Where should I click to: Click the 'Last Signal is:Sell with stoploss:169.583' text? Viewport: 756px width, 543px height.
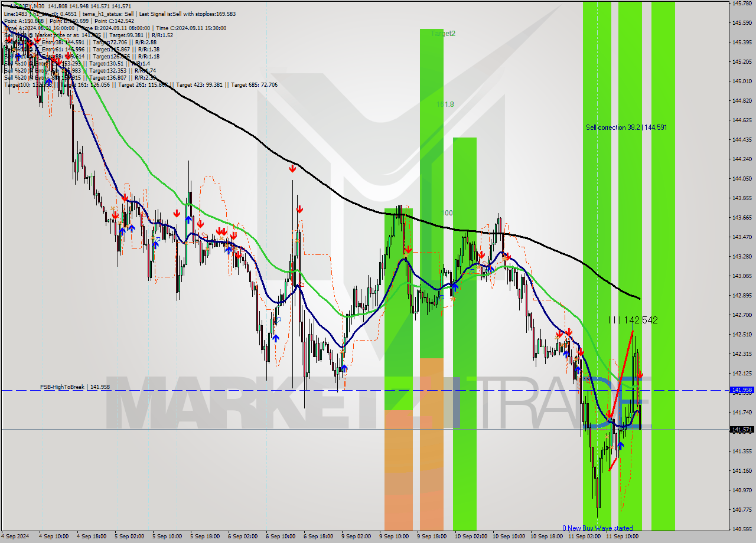[188, 14]
